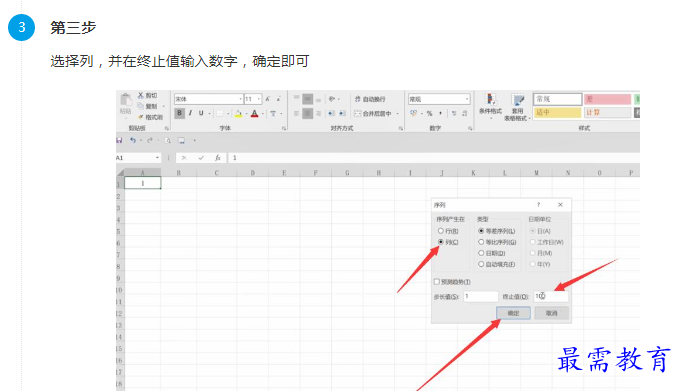679x391 pixels.
Task: Open customize quick access toolbar arrow
Action: (x=194, y=140)
